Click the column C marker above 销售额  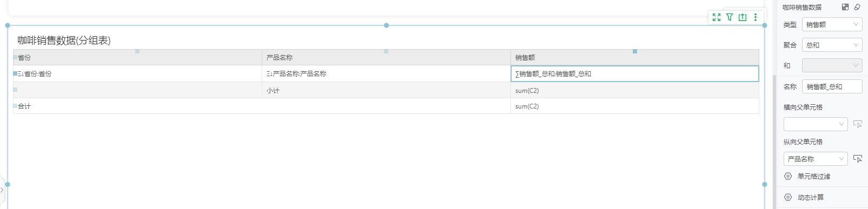tap(635, 51)
